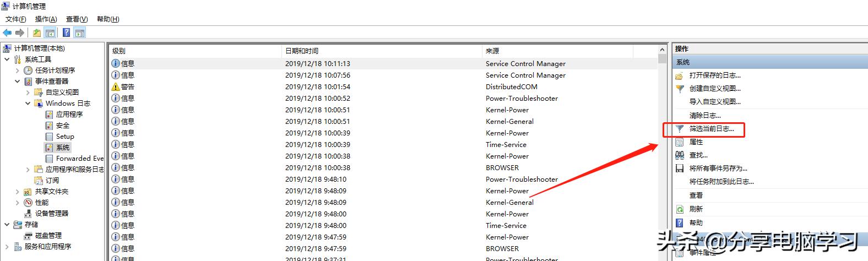Select the 10:00:38 BROWSER event

coord(384,168)
